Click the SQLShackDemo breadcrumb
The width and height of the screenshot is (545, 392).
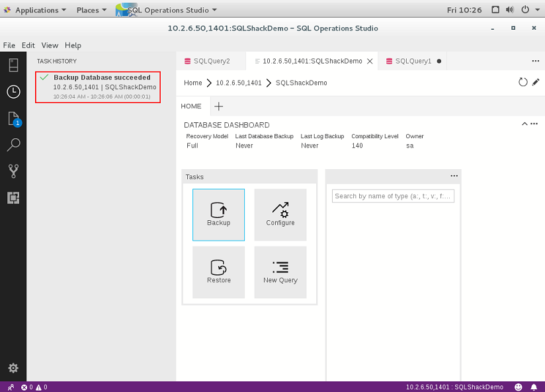pos(302,83)
